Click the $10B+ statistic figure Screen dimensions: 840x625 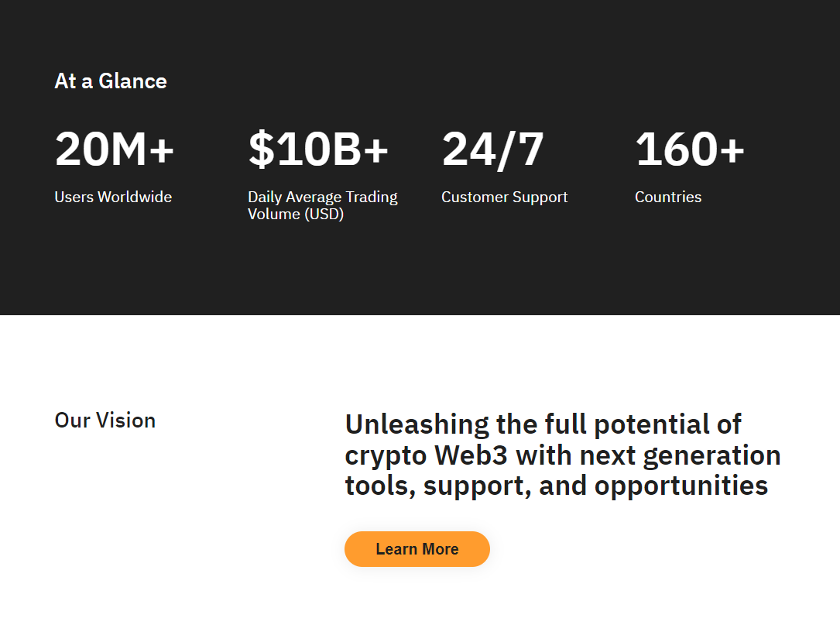pos(317,149)
